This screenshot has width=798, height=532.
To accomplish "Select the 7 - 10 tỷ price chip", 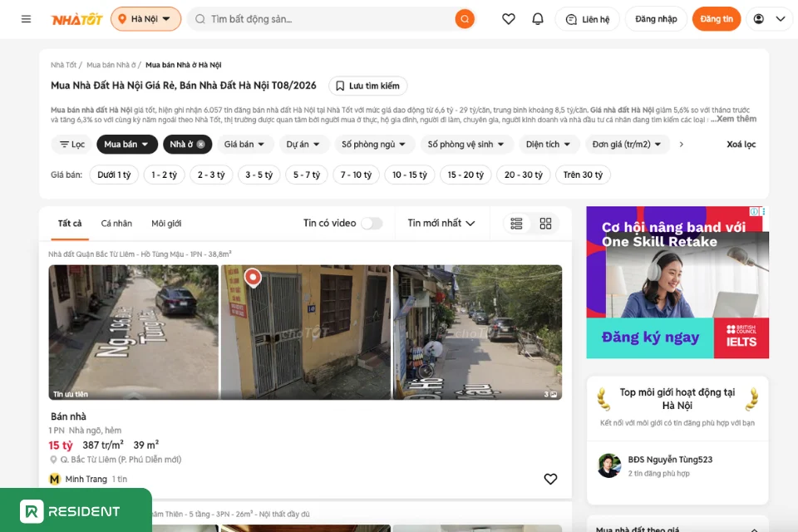I will coord(357,175).
